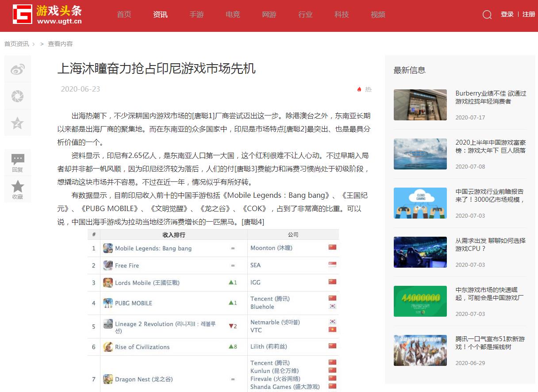The height and width of the screenshot is (392, 538).
Task: Open 从需求出发 聊聊如何选择游戏CPU link
Action: click(x=491, y=245)
